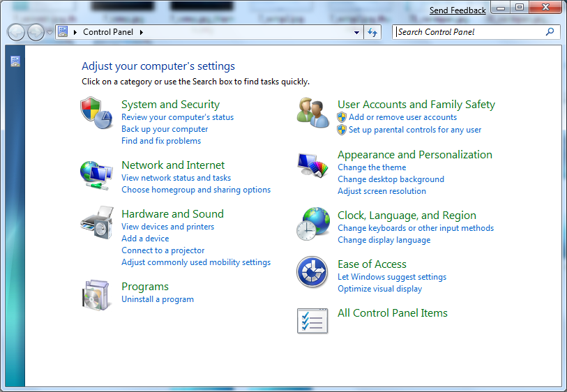This screenshot has width=567, height=392.
Task: Select Change the theme
Action: (372, 167)
